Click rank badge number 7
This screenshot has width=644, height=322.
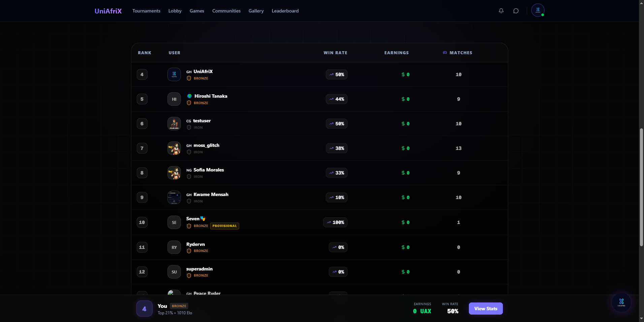[x=142, y=148]
